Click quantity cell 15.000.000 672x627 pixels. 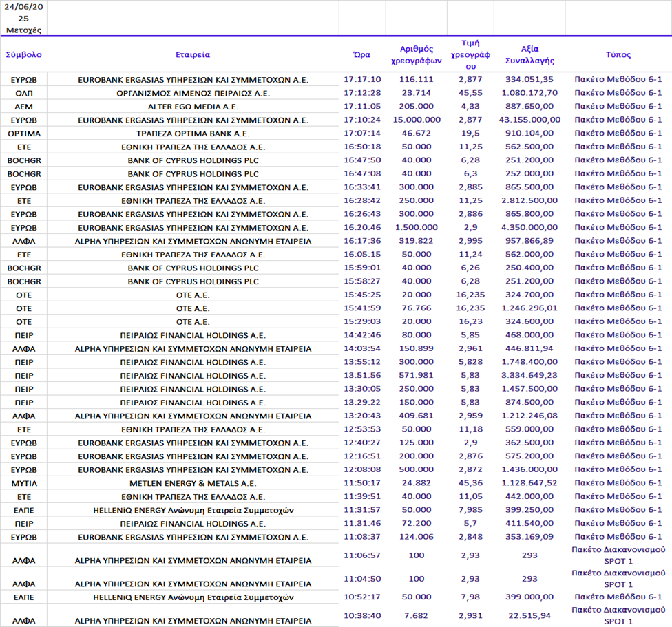point(417,120)
